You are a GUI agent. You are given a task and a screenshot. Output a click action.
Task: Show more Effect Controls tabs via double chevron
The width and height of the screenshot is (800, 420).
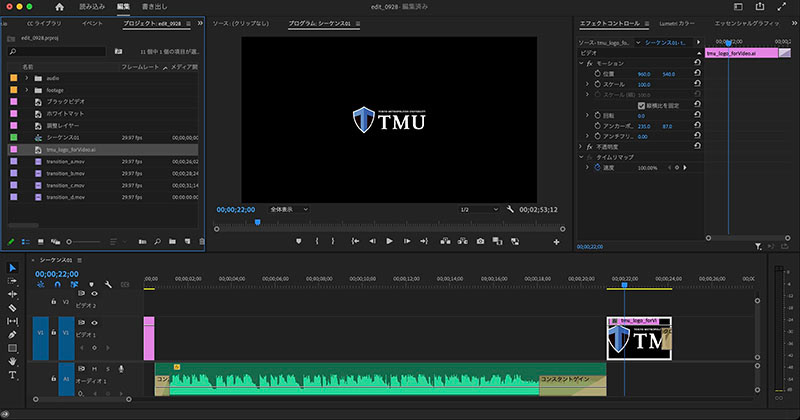coord(794,23)
